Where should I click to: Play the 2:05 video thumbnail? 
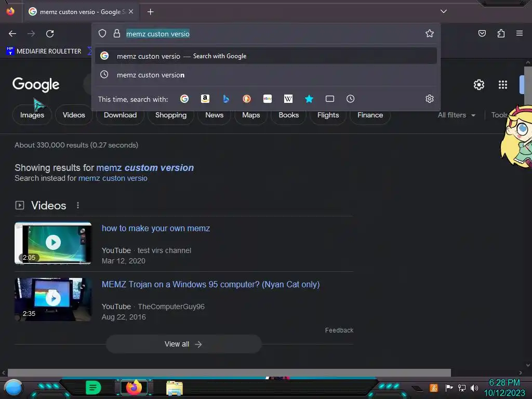pyautogui.click(x=53, y=243)
